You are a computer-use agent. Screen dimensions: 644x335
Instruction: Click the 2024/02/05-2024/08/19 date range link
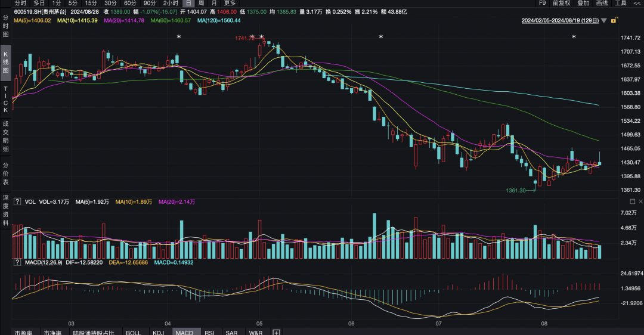pos(560,21)
